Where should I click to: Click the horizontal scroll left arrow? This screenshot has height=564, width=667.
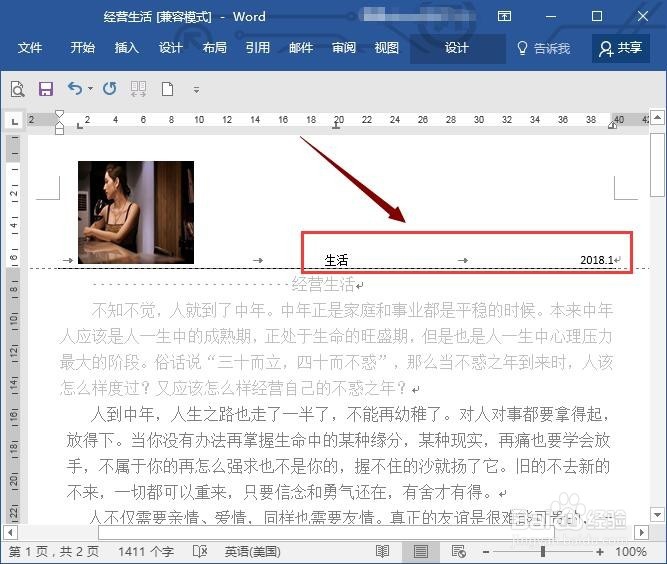pyautogui.click(x=10, y=532)
